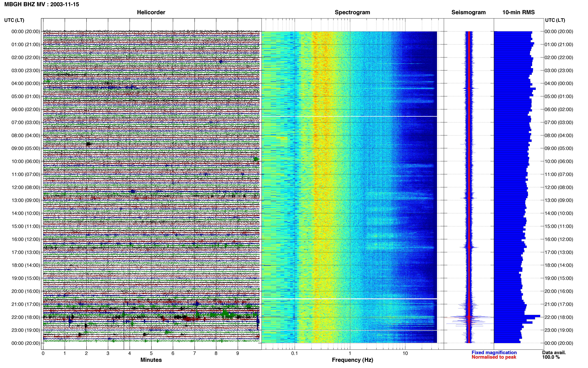Click left time label '01:00 (21:00)'

pos(26,45)
